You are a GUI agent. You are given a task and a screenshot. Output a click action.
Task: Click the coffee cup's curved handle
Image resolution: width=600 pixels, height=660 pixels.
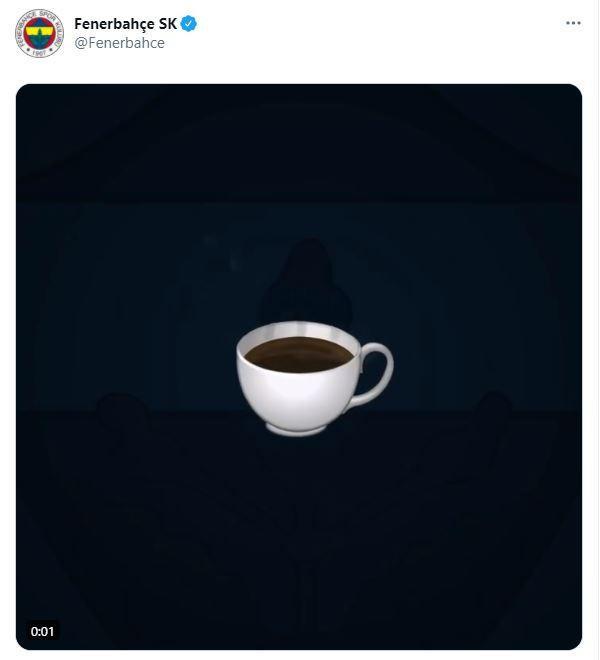click(x=376, y=373)
